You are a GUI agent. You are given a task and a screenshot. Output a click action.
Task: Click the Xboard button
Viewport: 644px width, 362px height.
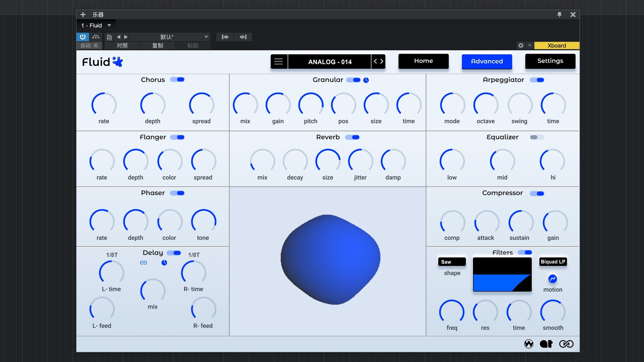(556, 45)
